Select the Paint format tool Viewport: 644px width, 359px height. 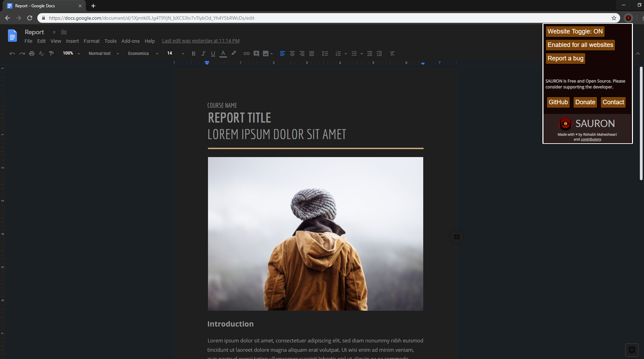pos(51,54)
